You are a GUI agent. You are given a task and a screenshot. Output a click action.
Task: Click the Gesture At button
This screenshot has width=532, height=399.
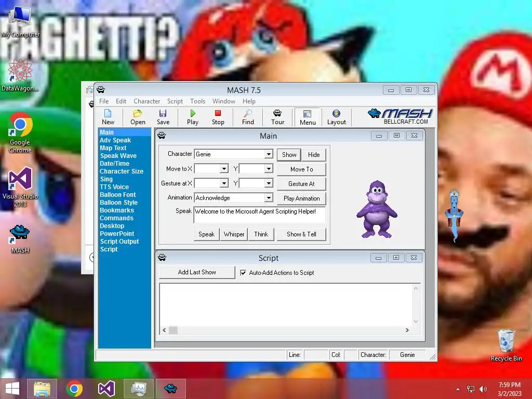click(301, 183)
